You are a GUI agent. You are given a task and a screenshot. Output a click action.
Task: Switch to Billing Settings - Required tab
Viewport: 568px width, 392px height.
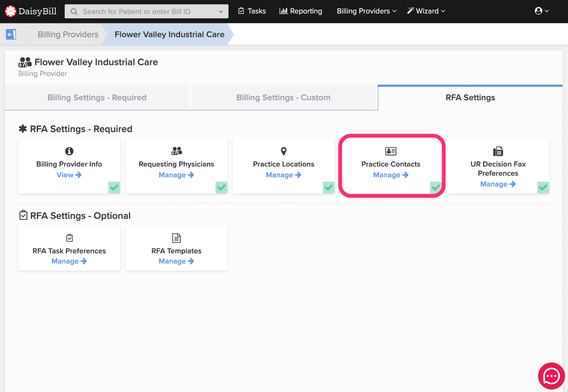pyautogui.click(x=97, y=98)
